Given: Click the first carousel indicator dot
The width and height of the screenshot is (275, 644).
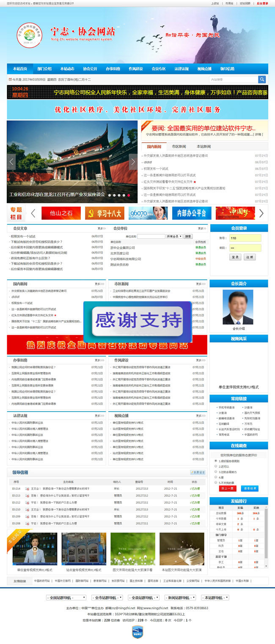Looking at the screenshot, I should pyautogui.click(x=109, y=195).
